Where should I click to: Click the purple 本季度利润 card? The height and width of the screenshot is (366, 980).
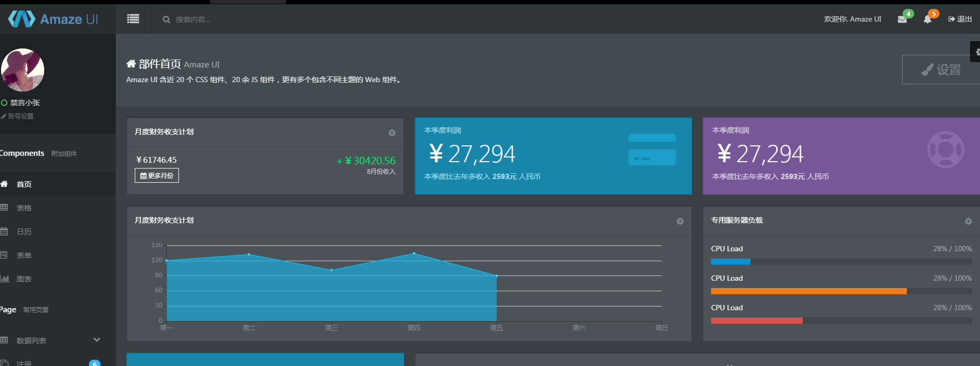(x=841, y=156)
